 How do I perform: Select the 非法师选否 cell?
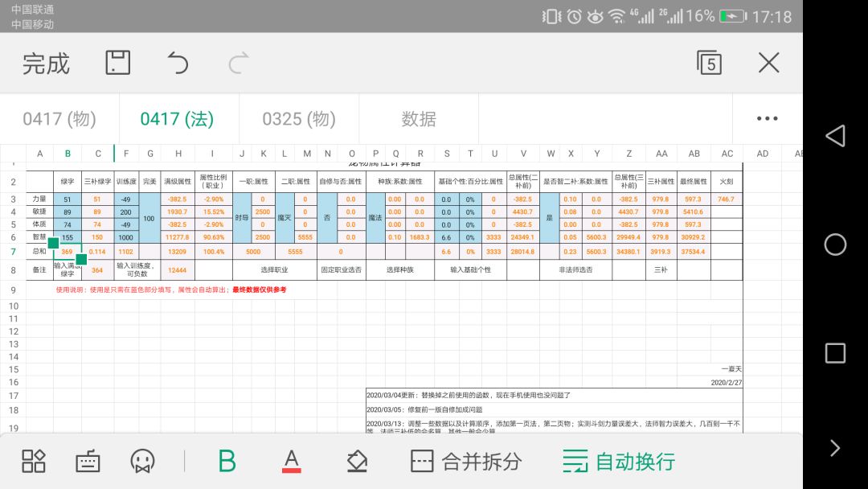pyautogui.click(x=575, y=269)
